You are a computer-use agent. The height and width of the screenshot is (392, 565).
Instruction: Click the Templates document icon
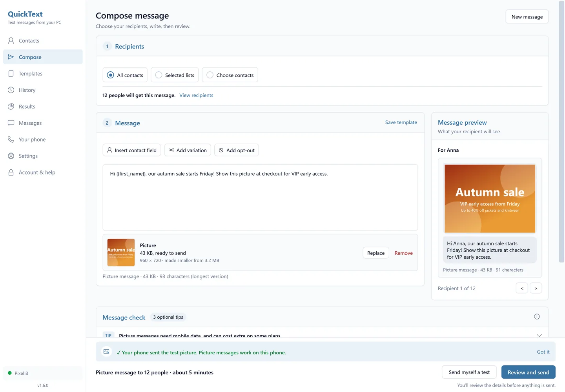11,74
